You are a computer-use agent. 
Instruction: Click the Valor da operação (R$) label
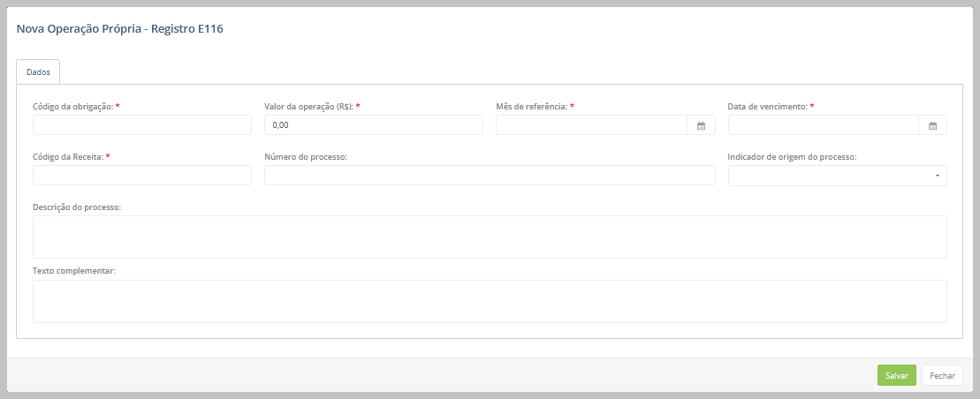(x=308, y=106)
